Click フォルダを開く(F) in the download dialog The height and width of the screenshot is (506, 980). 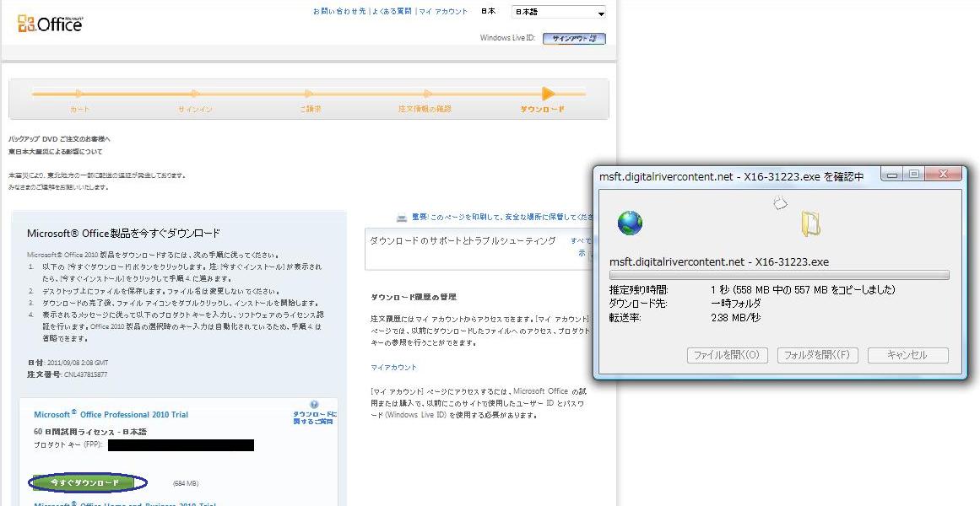817,355
